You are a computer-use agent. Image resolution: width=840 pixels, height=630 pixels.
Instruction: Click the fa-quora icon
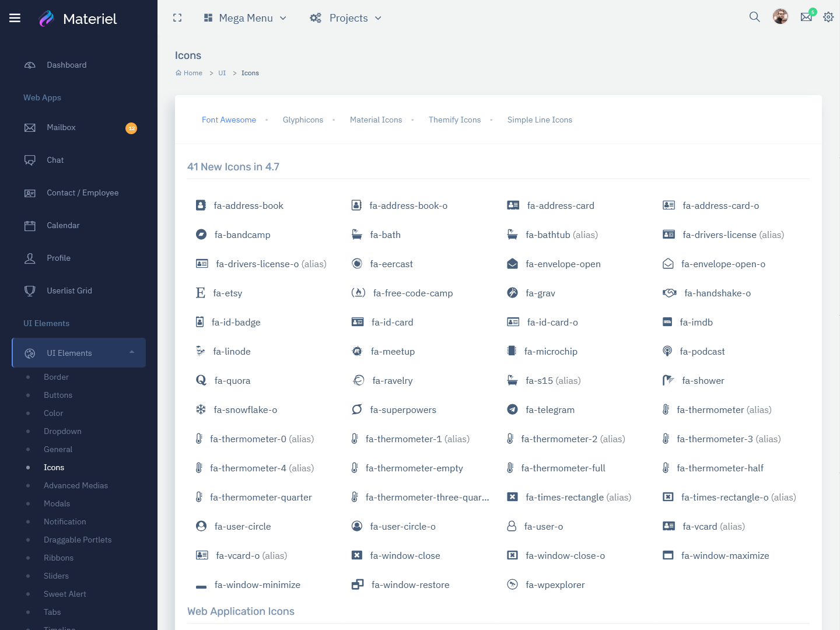tap(201, 380)
